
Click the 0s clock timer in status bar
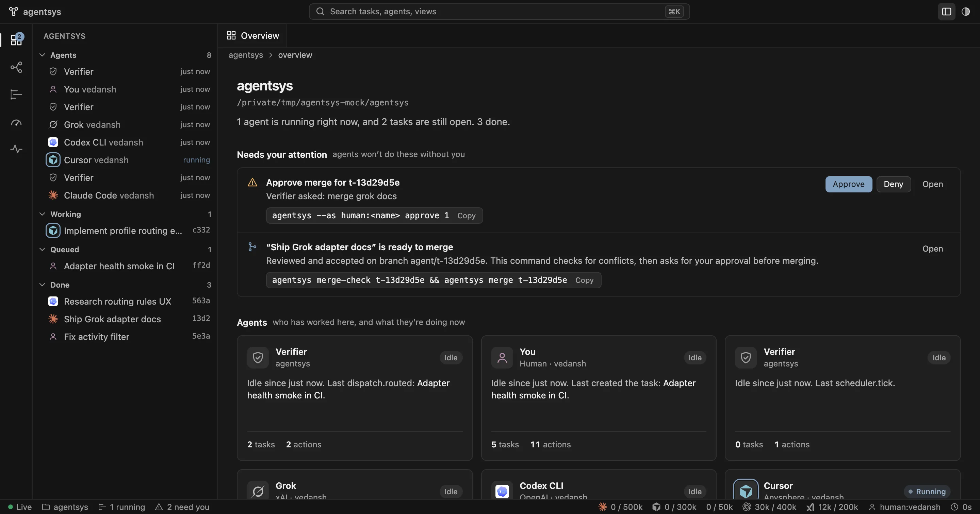(x=961, y=507)
